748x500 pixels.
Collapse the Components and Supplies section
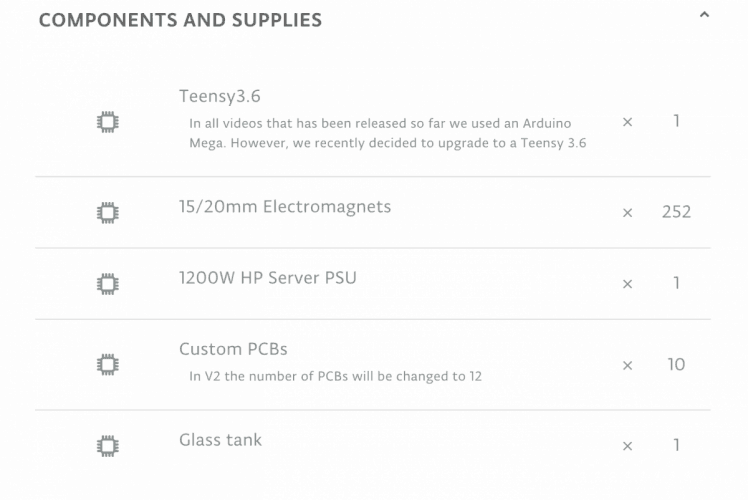(704, 16)
